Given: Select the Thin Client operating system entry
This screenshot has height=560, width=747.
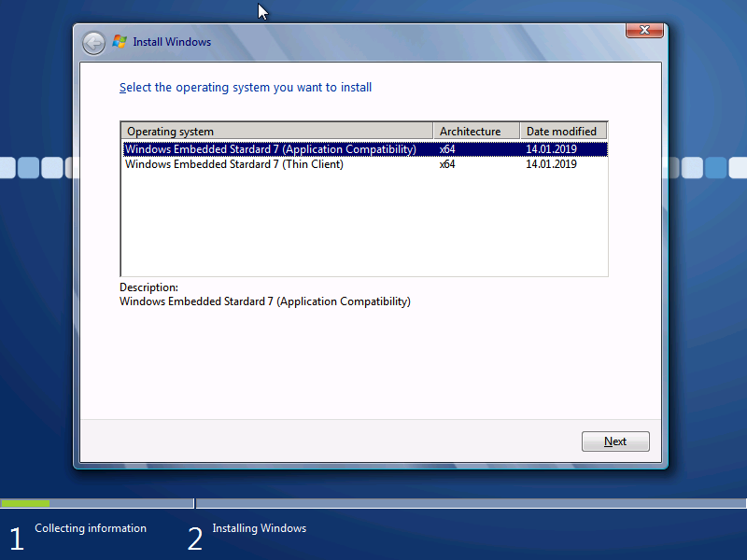Looking at the screenshot, I should coord(233,164).
